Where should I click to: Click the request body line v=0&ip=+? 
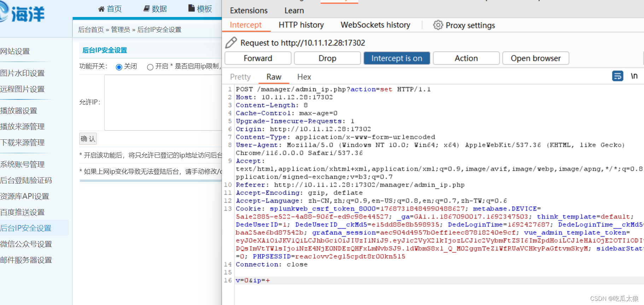pyautogui.click(x=253, y=281)
